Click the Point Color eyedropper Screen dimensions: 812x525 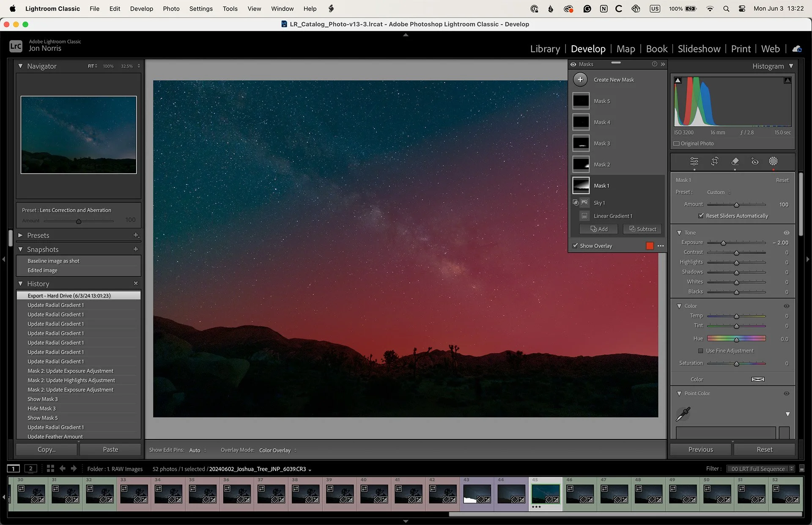pyautogui.click(x=683, y=414)
